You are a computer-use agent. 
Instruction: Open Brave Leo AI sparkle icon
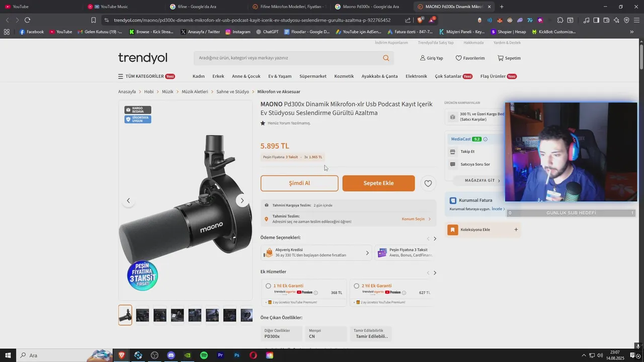tap(616, 20)
